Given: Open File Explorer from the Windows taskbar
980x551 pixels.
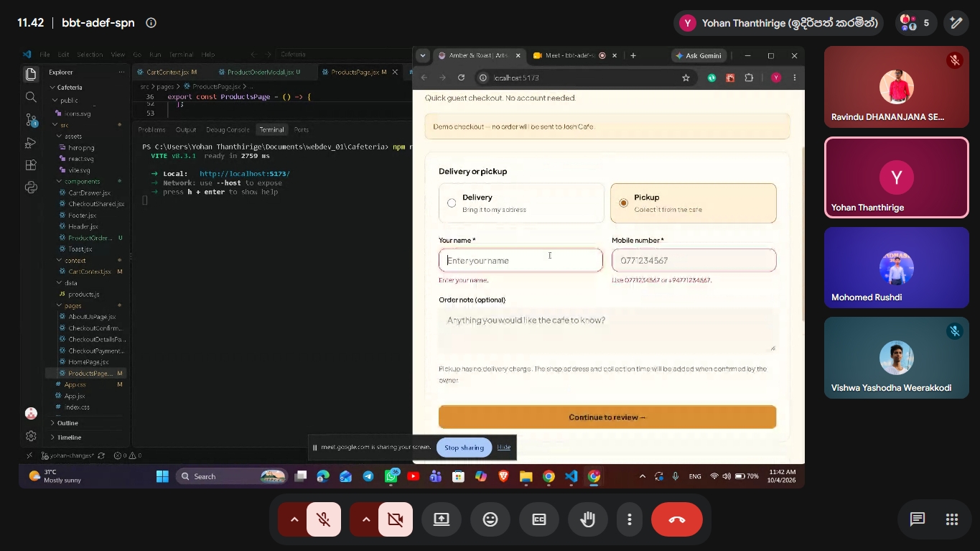Looking at the screenshot, I should [526, 476].
